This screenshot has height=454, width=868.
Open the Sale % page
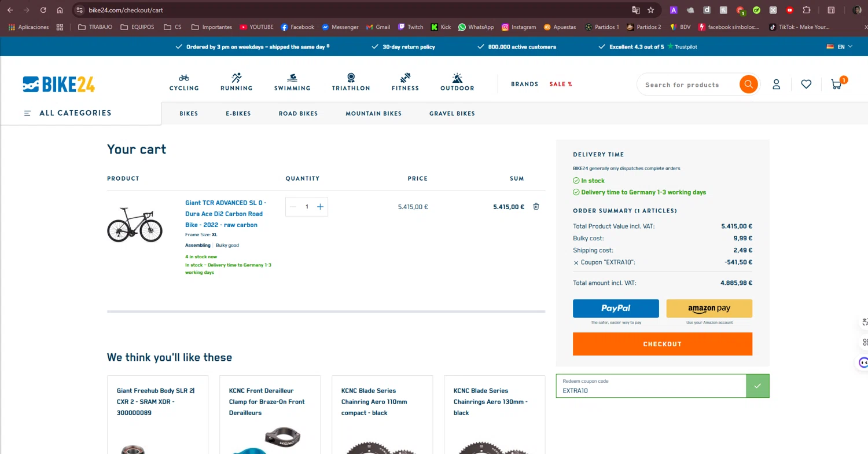561,85
